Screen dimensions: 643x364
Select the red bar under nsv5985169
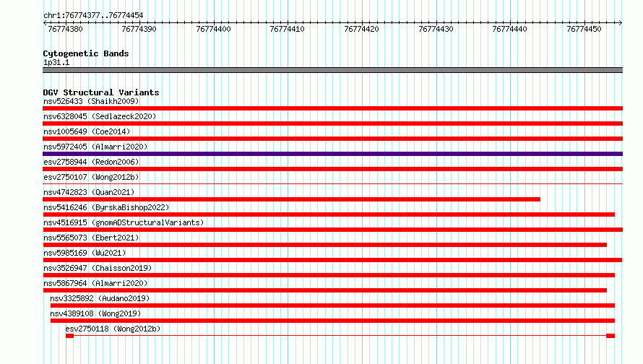(332, 260)
